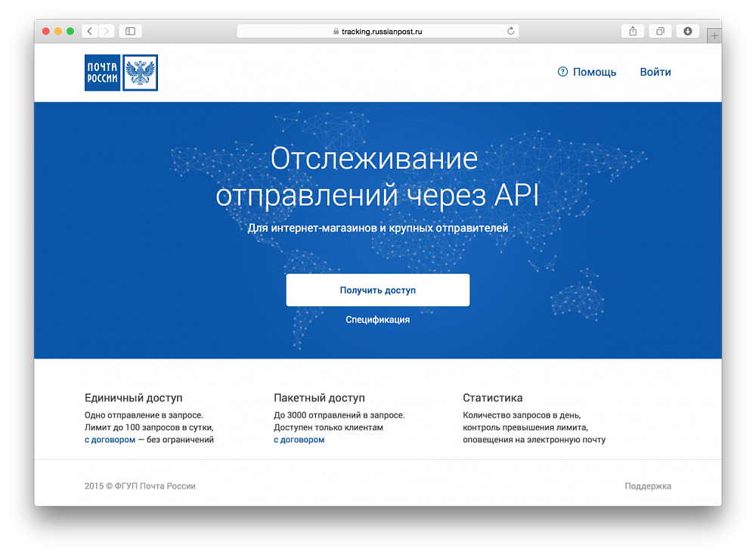Focus the tracking.russianpost.ru address bar

tap(378, 31)
